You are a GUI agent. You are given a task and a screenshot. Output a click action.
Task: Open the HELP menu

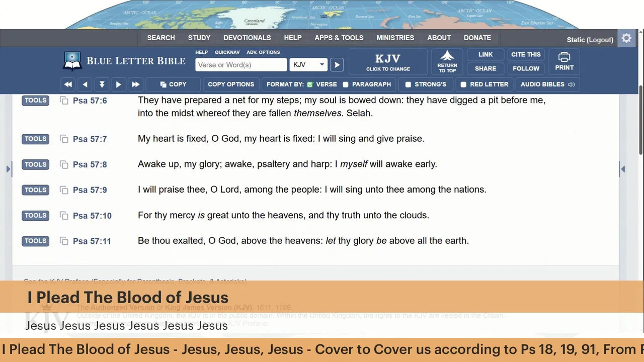pos(293,38)
